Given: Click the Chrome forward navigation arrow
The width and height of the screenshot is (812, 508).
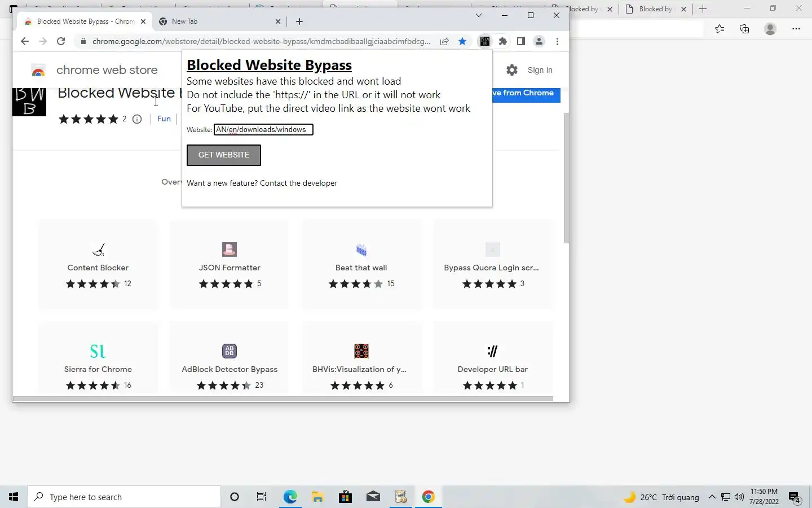Looking at the screenshot, I should point(43,41).
